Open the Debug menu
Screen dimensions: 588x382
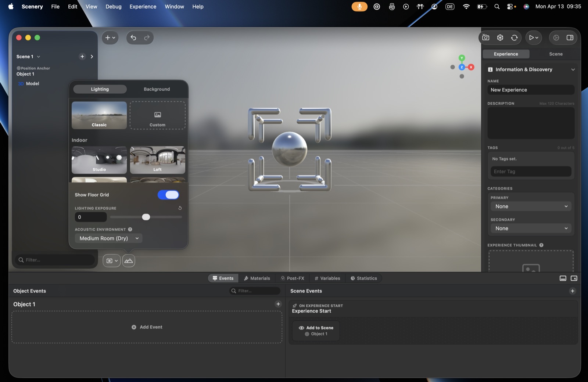(114, 7)
